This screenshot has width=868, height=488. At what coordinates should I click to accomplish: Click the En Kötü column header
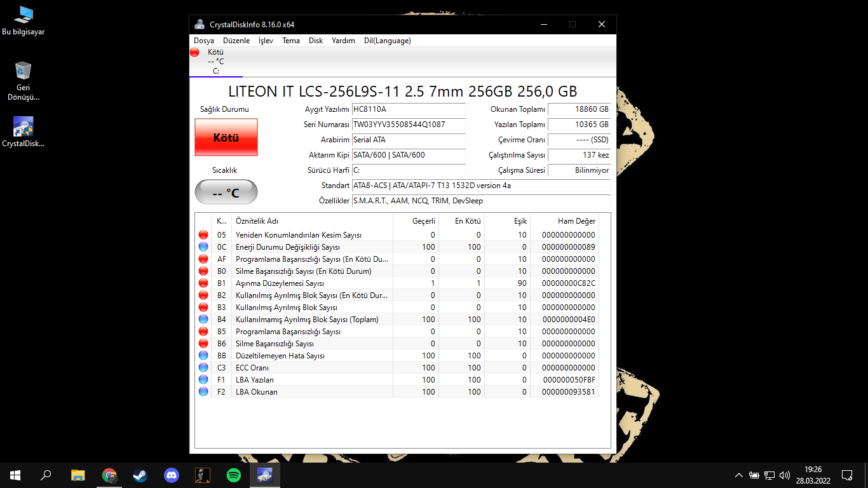coord(461,221)
